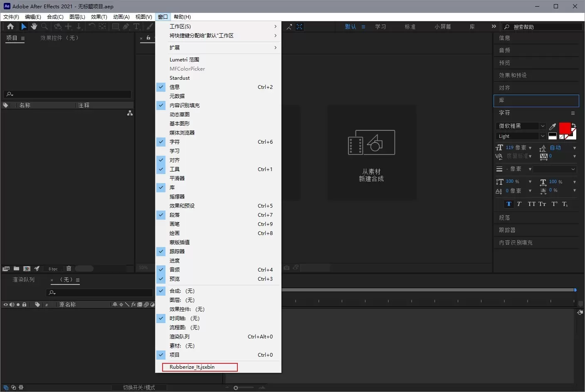
Task: Click the flowchart icon in the Project panel
Action: pos(130,113)
